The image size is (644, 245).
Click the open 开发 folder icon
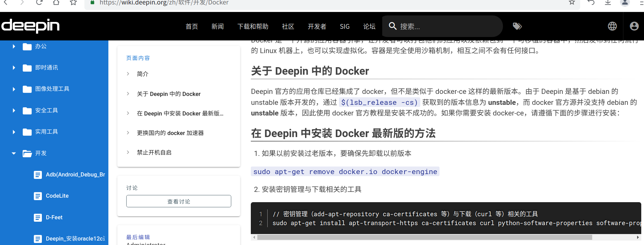pyautogui.click(x=27, y=154)
